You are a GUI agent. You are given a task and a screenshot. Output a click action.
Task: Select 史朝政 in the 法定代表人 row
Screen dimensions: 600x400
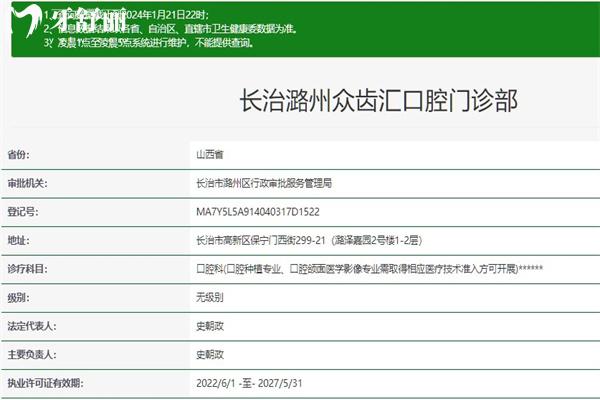210,326
